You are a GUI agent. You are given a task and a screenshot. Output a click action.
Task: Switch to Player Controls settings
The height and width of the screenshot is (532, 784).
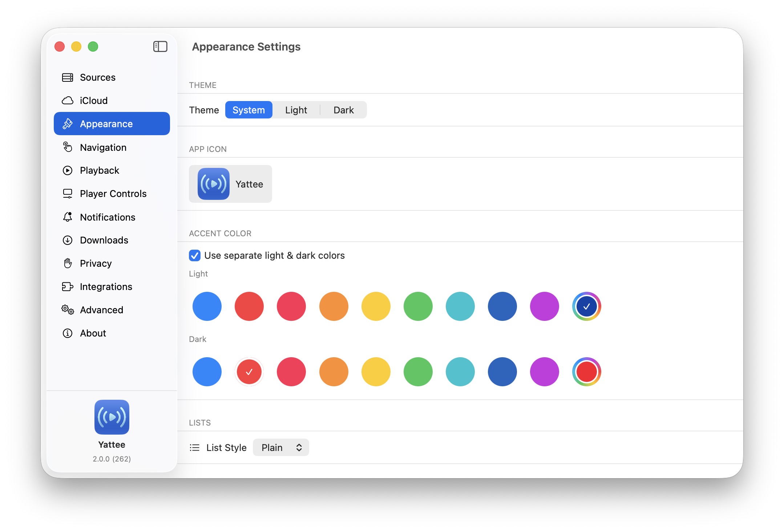tap(112, 194)
